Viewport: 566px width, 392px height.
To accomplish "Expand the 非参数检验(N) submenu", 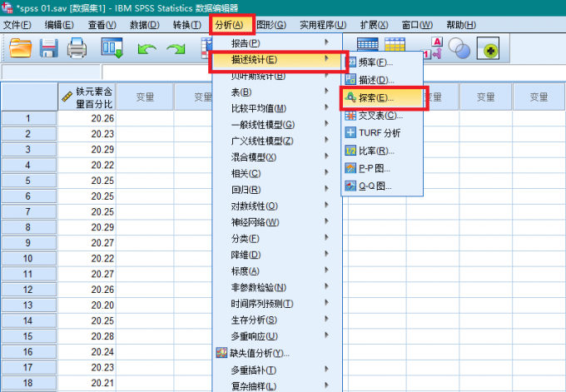I will pyautogui.click(x=277, y=287).
